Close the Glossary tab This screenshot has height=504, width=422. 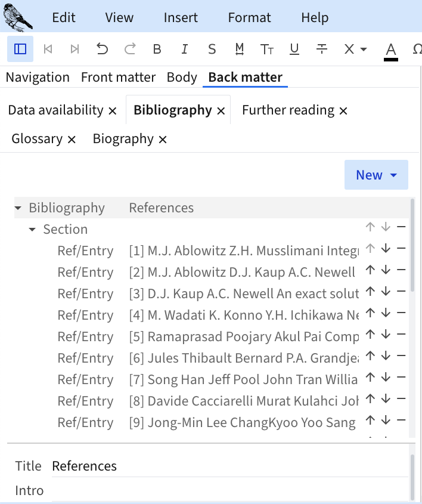point(72,139)
